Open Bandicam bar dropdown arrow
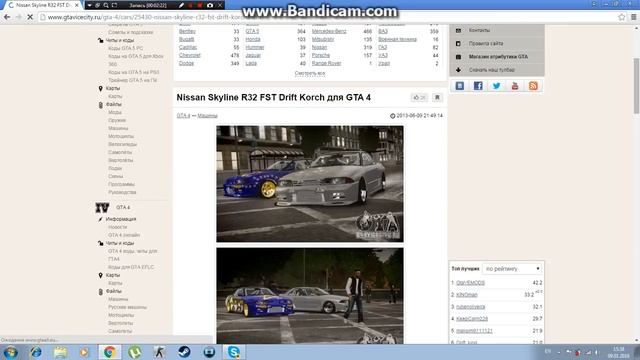Screen dimensions: 640x360 pos(89,5)
